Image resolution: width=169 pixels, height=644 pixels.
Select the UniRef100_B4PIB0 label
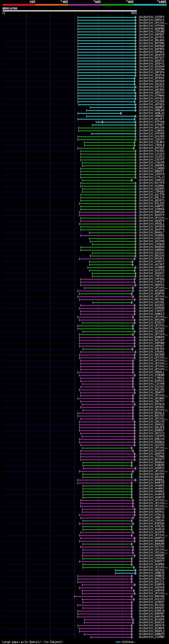coord(152,349)
